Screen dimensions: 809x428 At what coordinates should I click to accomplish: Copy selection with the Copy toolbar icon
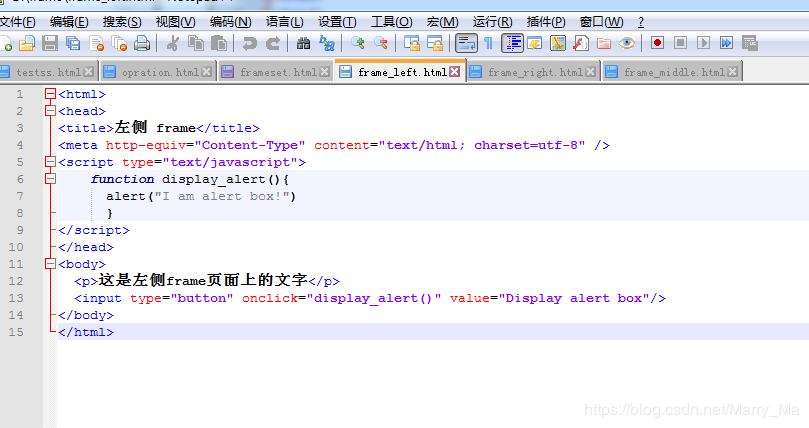point(196,43)
